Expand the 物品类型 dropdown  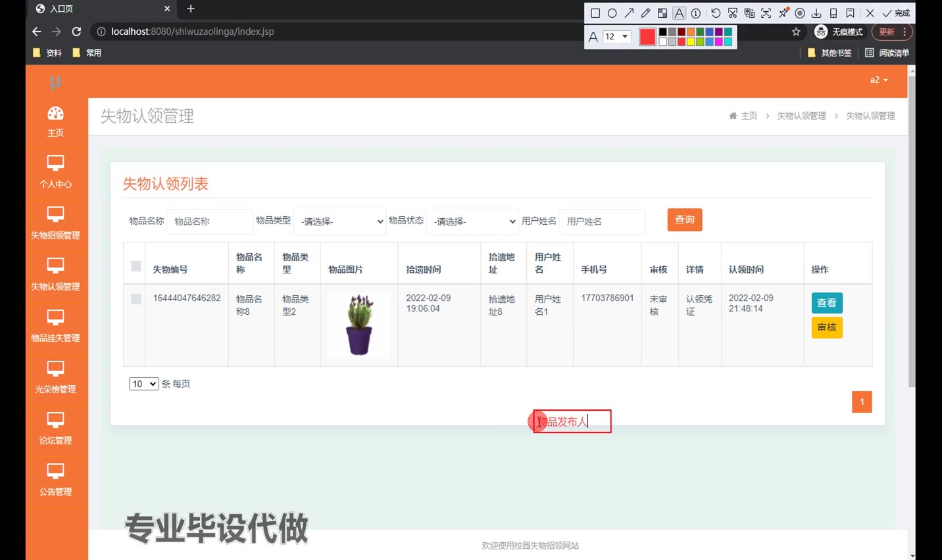339,222
